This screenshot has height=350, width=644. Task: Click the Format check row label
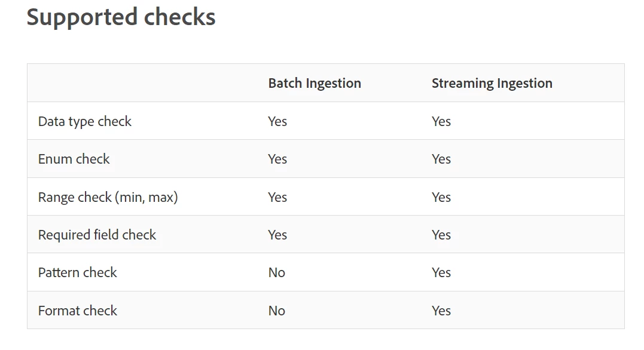point(78,311)
